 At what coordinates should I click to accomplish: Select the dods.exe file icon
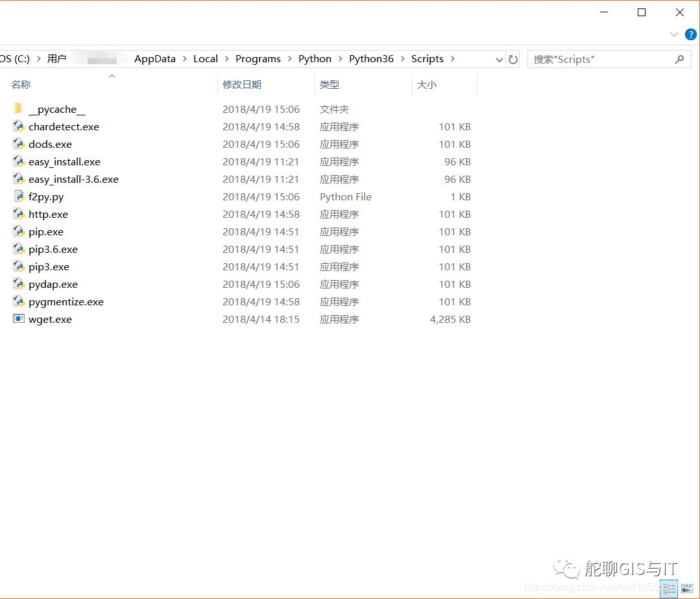[x=18, y=144]
